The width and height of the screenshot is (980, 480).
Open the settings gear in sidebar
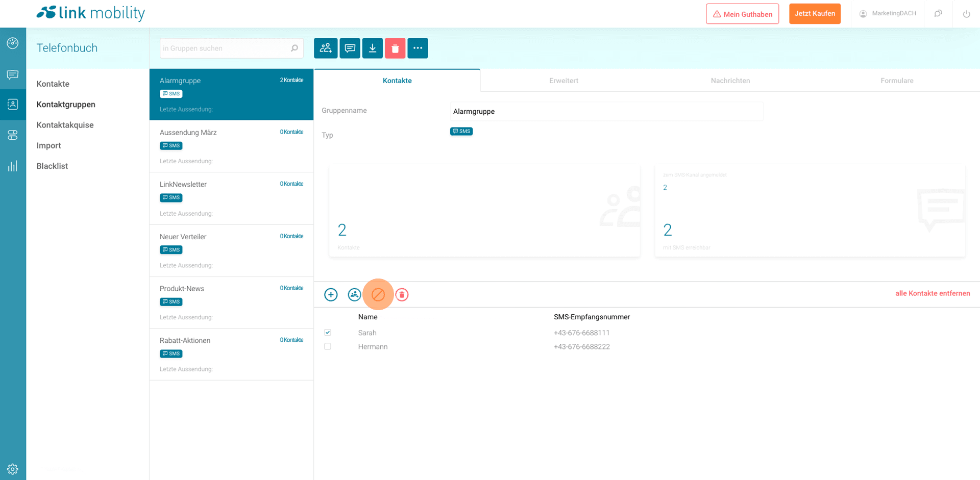coord(13,469)
